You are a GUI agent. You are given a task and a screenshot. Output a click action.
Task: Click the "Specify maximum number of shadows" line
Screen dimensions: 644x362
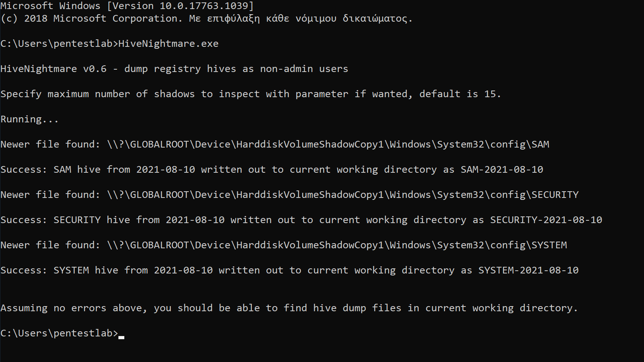(x=250, y=94)
